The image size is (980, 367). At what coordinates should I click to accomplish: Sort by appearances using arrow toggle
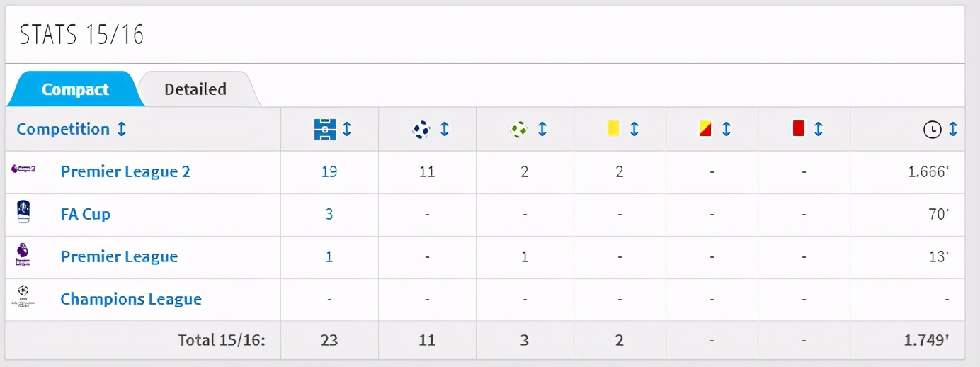point(347,130)
